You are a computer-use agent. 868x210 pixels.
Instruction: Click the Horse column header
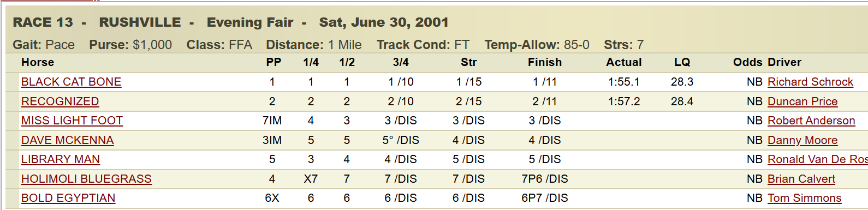pyautogui.click(x=38, y=62)
